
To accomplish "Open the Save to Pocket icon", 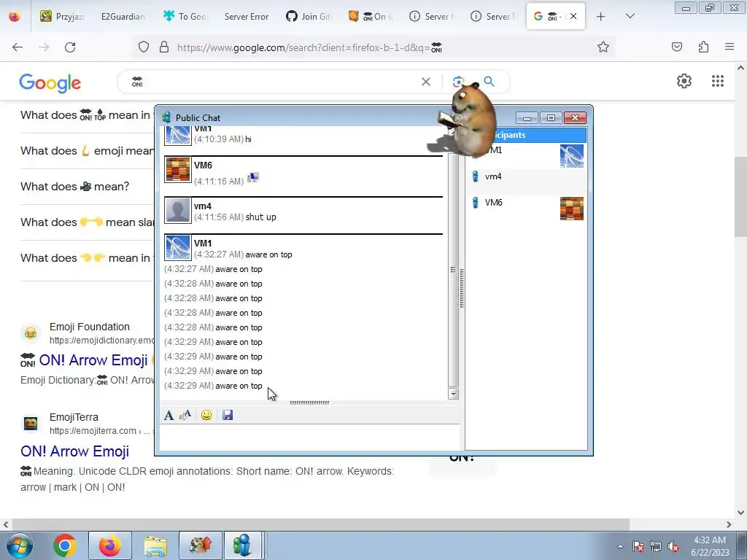I will (677, 47).
